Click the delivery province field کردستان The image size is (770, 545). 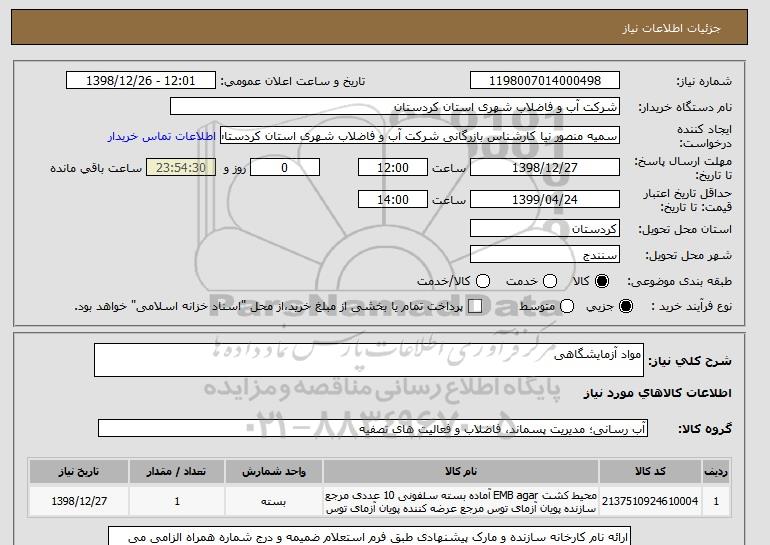click(x=545, y=229)
